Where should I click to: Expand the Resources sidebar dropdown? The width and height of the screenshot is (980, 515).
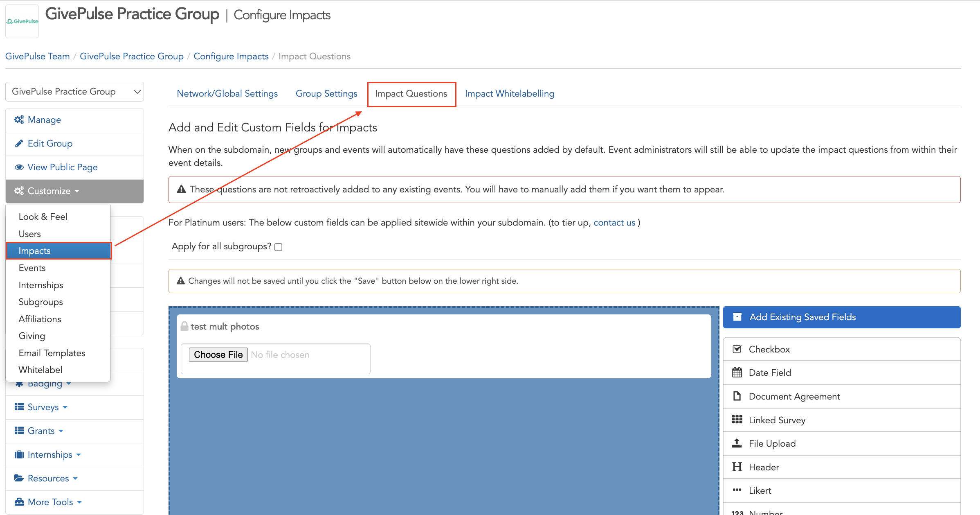[75, 479]
